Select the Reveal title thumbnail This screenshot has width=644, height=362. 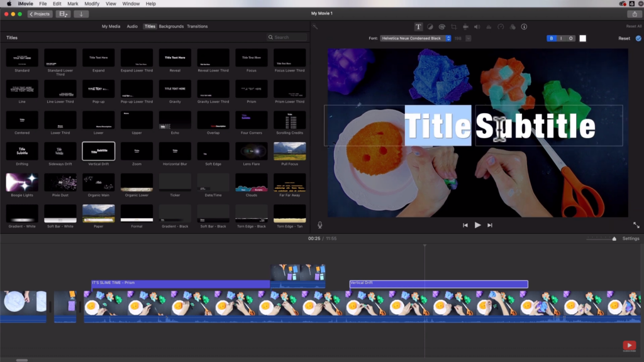tap(175, 57)
